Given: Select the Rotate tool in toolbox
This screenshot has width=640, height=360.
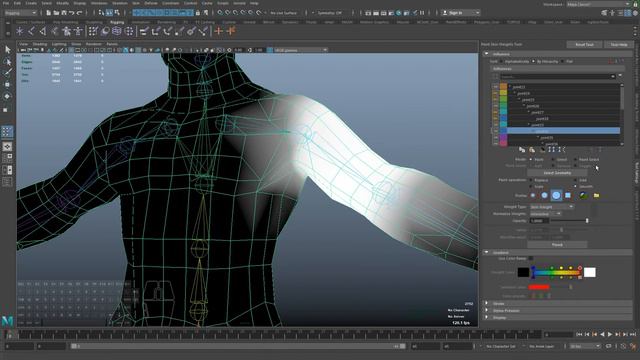Looking at the screenshot, I should tap(7, 96).
